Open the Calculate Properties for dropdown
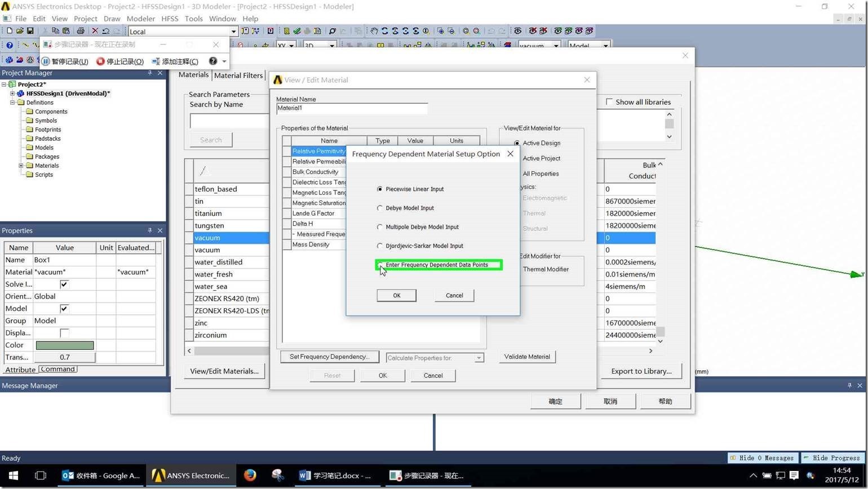This screenshot has height=489, width=868. [479, 358]
